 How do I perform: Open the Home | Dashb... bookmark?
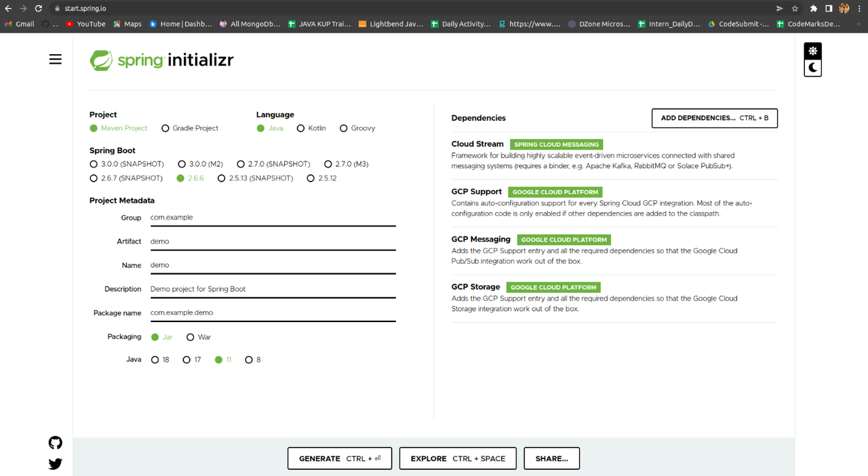click(180, 24)
